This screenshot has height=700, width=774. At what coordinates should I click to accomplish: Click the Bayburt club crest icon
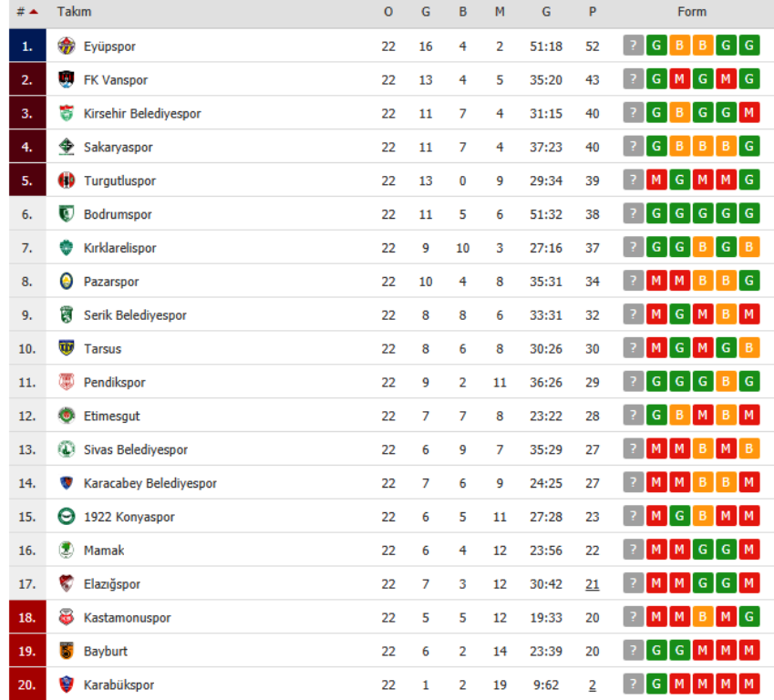pyautogui.click(x=66, y=651)
